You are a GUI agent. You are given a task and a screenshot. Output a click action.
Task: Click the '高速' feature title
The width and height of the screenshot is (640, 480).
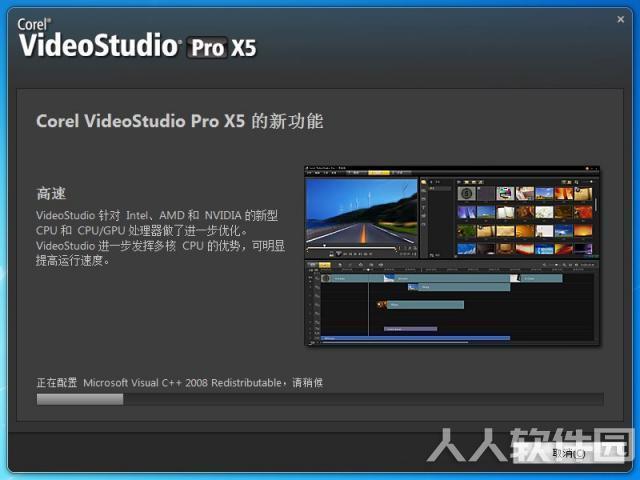51,193
